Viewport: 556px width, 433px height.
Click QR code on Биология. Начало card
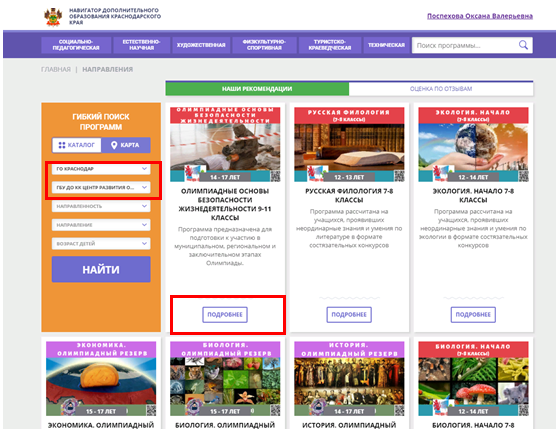(x=523, y=410)
